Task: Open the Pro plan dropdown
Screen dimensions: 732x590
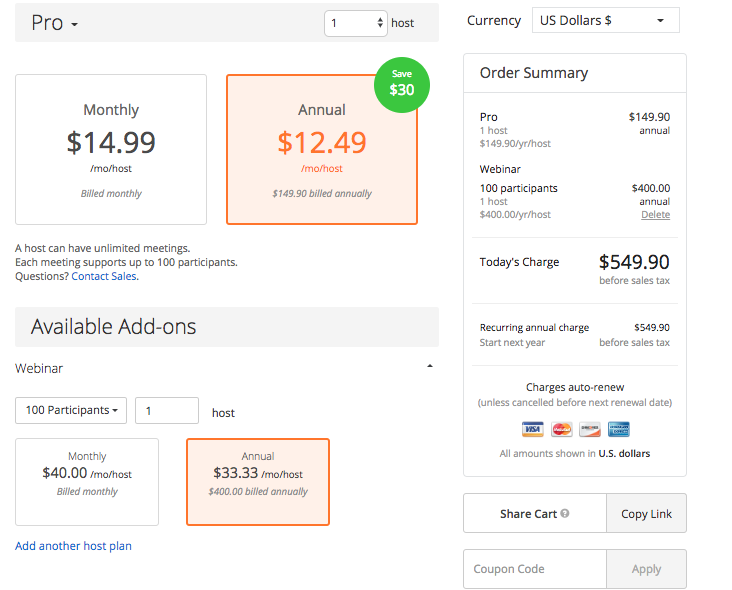Action: coord(54,23)
